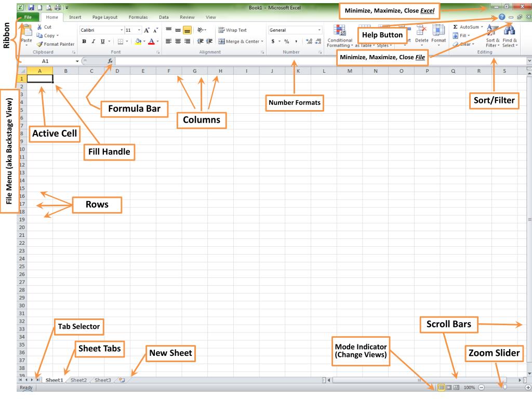Toggle Center horizontal alignment
The width and height of the screenshot is (532, 399).
click(x=178, y=42)
